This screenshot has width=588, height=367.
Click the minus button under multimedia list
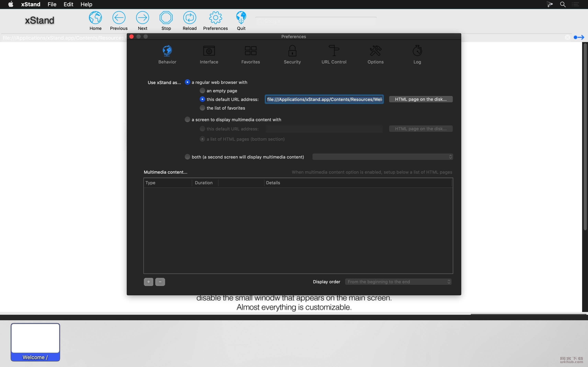click(x=160, y=282)
